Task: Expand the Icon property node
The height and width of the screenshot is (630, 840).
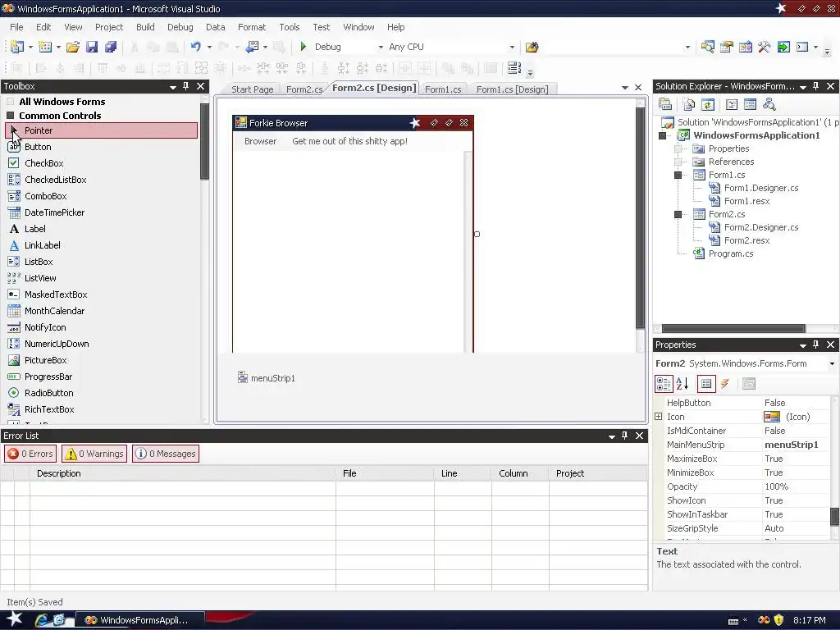Action: tap(659, 416)
